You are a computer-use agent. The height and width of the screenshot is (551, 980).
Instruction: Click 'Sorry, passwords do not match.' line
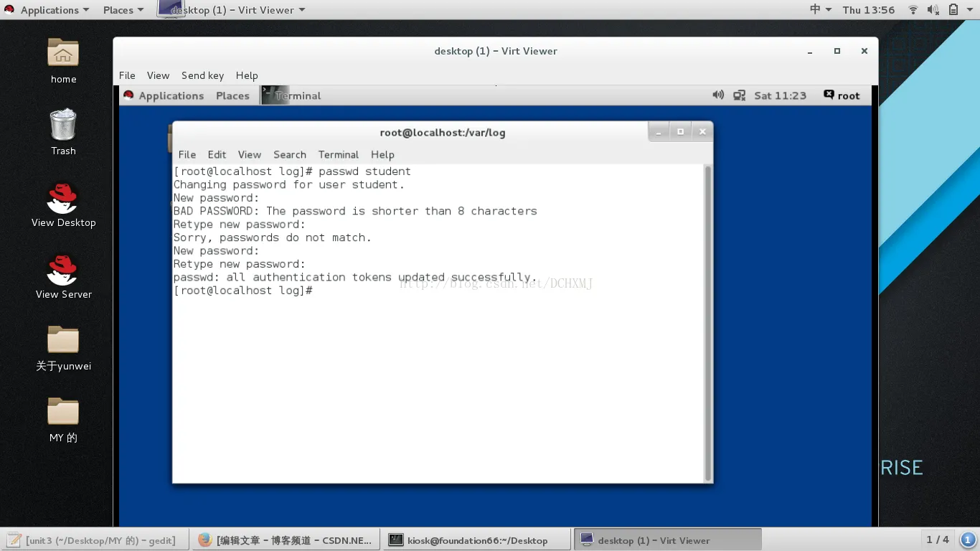pyautogui.click(x=273, y=237)
